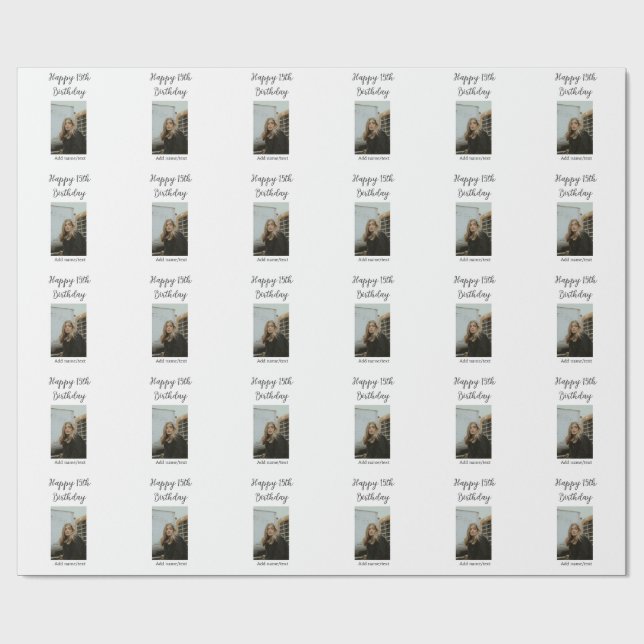This screenshot has width=644, height=644.
Task: Click the third photo in the middle row
Action: [270, 331]
